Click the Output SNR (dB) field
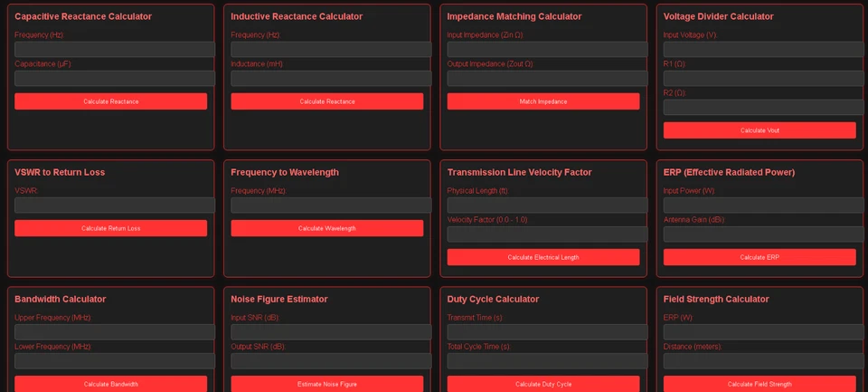Screen dimensions: 868x392 point(331,361)
